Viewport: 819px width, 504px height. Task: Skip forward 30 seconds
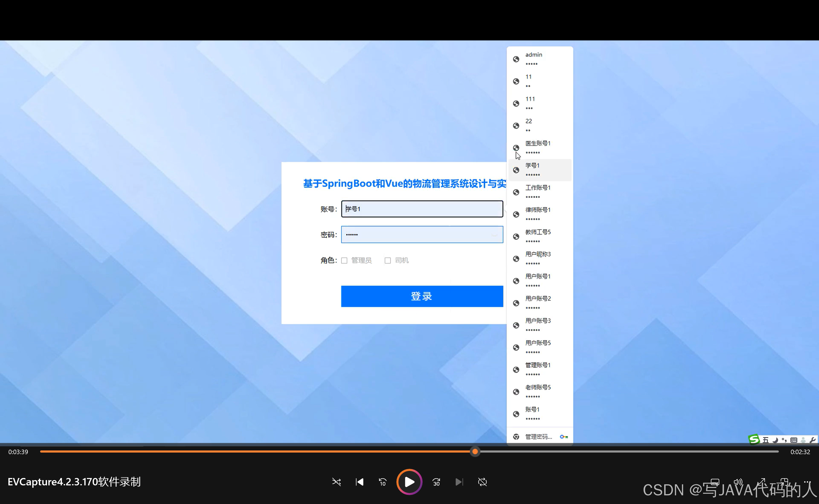[436, 482]
